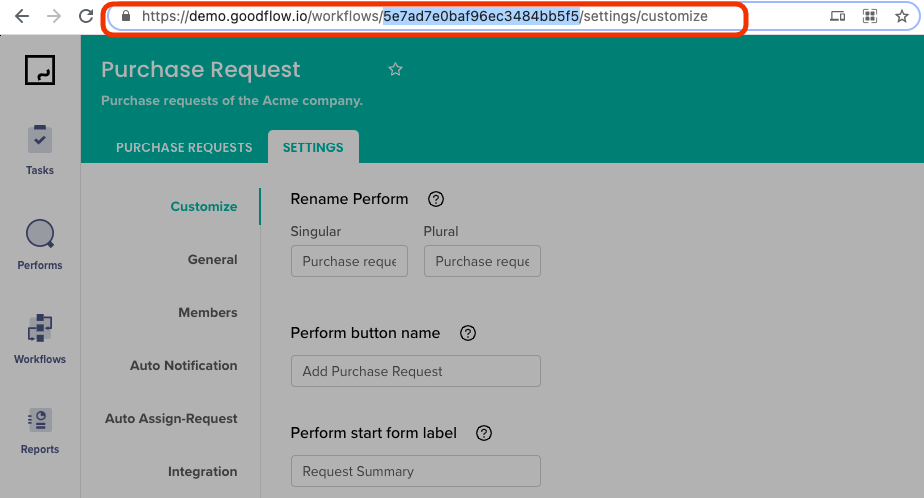Image resolution: width=924 pixels, height=498 pixels.
Task: Open the Auto Notification settings section
Action: tap(184, 365)
